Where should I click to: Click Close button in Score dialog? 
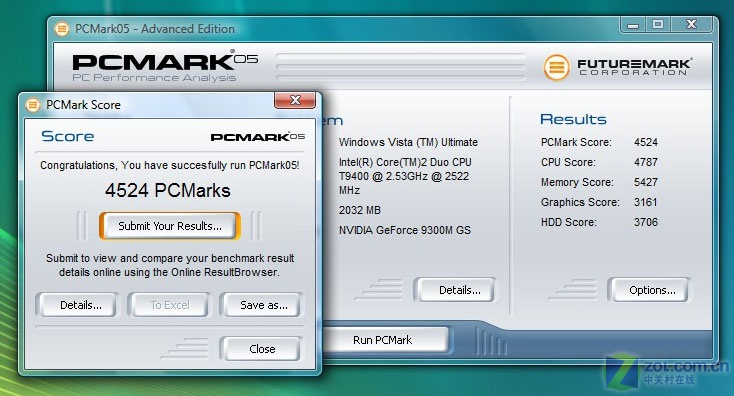pyautogui.click(x=261, y=349)
